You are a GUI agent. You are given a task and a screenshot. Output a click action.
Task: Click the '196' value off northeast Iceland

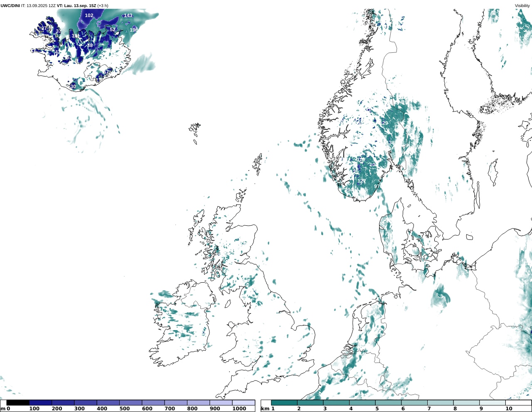[x=134, y=30]
